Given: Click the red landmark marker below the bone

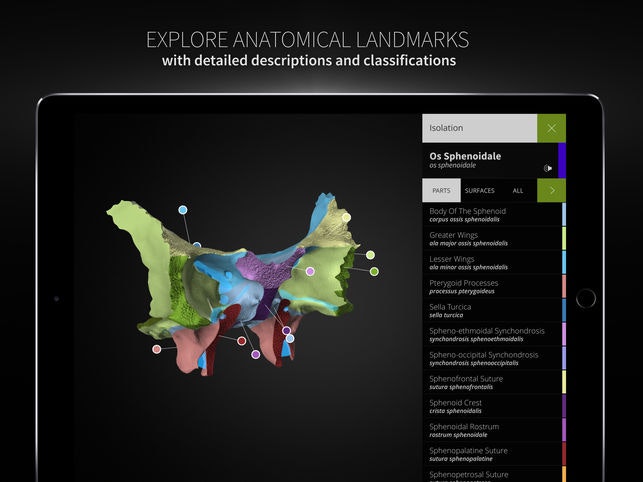Looking at the screenshot, I should pyautogui.click(x=242, y=341).
